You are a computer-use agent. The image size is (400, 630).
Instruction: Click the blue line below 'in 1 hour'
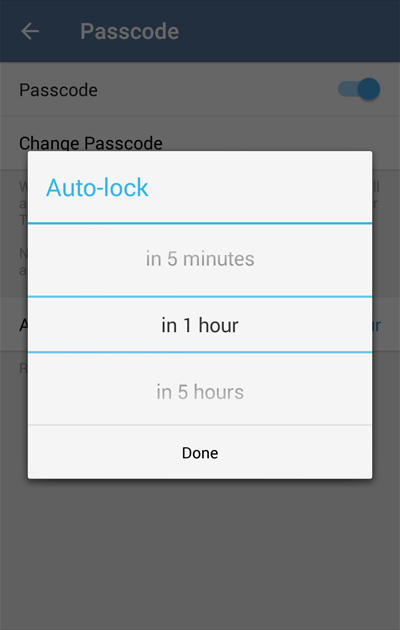(x=200, y=352)
